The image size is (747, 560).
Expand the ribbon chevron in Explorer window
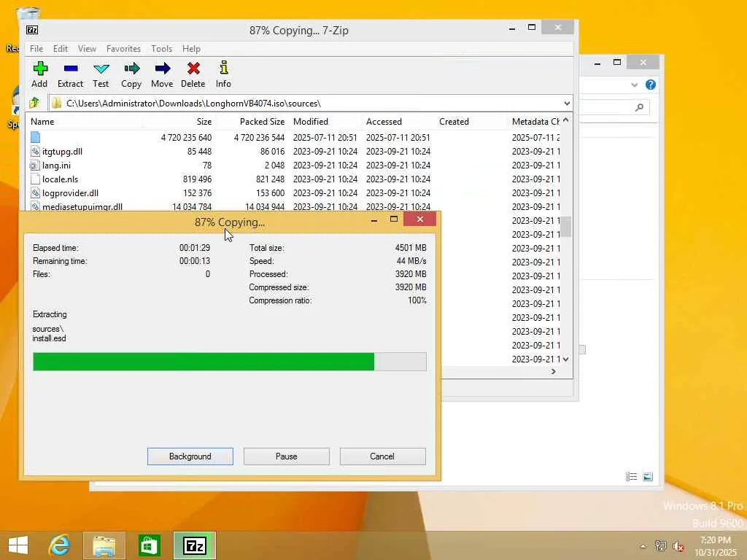[x=634, y=85]
